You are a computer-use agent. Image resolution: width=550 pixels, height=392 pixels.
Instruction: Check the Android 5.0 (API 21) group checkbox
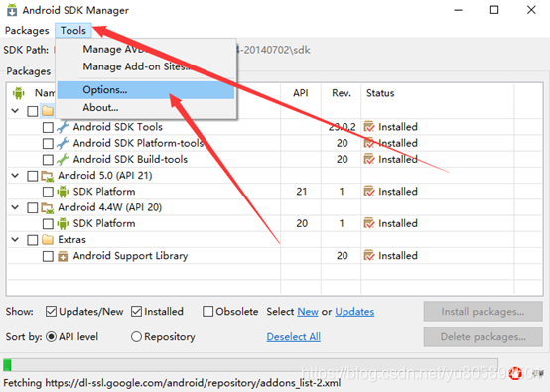coord(33,176)
